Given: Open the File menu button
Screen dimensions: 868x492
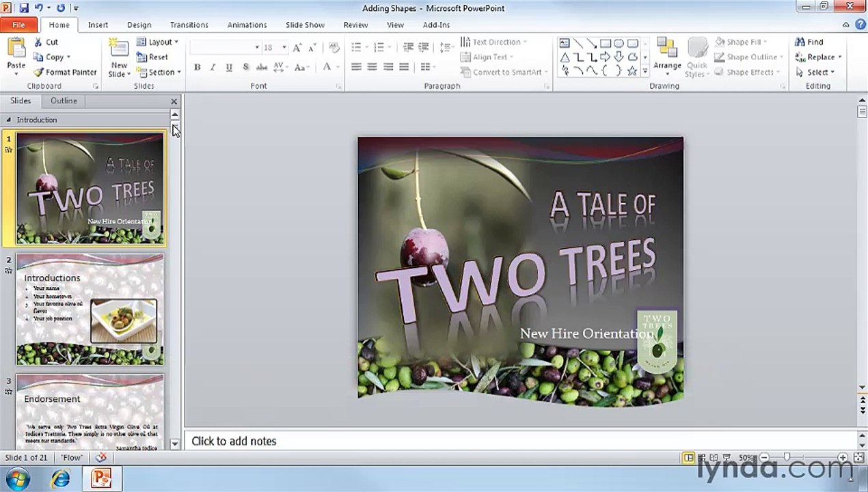Looking at the screenshot, I should point(18,25).
